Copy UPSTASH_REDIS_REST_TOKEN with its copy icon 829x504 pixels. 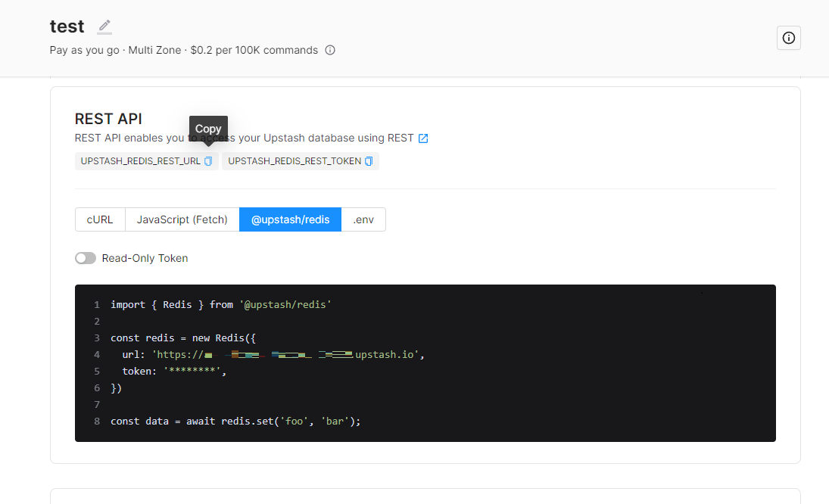point(369,161)
